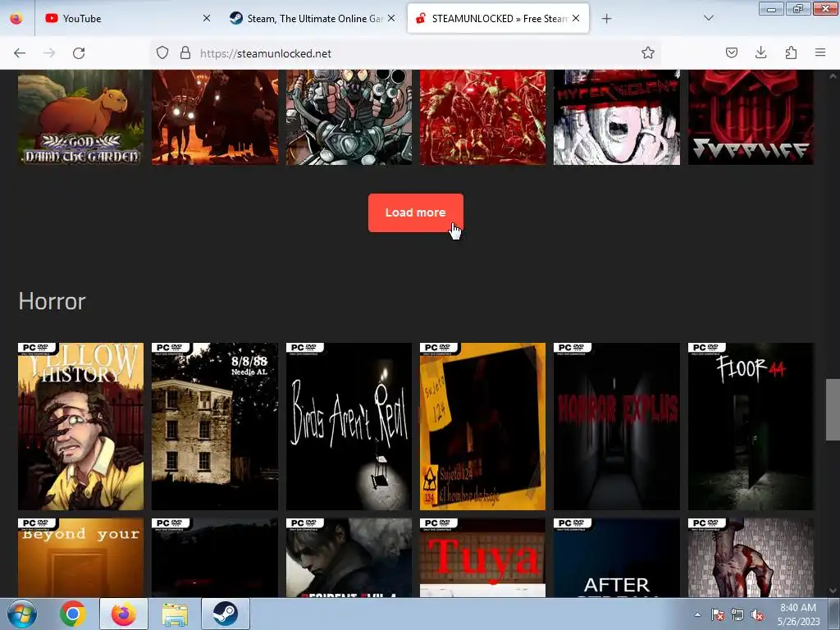Save page to Pocket
Viewport: 840px width, 630px height.
tap(731, 53)
